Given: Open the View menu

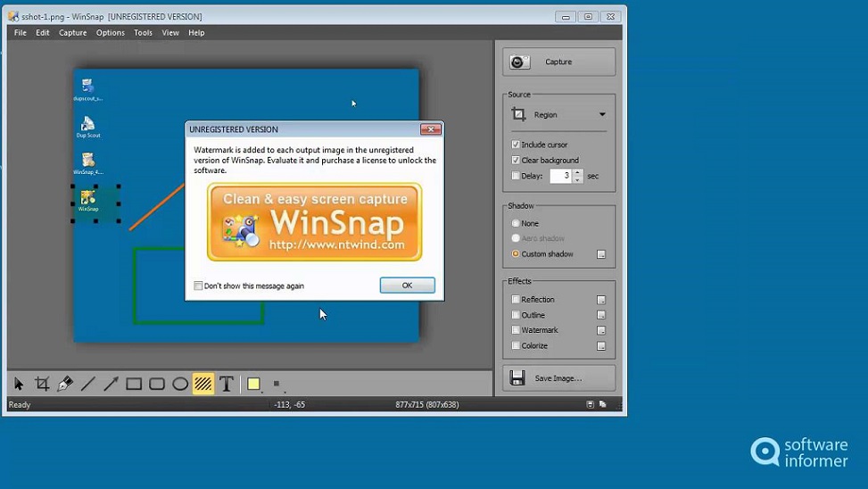Looking at the screenshot, I should [x=170, y=33].
